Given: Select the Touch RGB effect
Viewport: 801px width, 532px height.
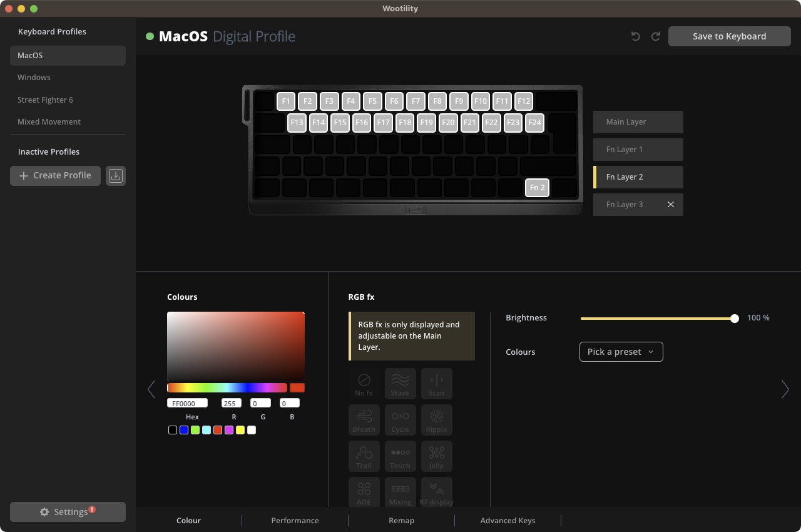Looking at the screenshot, I should point(400,456).
